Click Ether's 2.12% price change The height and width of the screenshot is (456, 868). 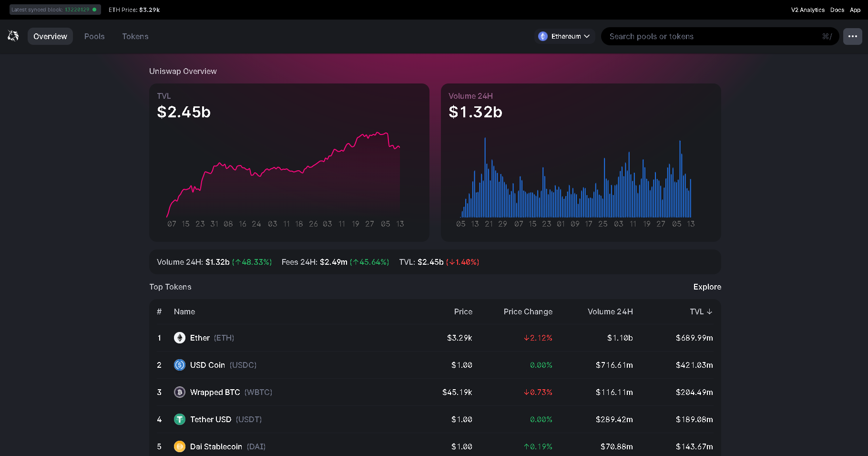coord(538,338)
